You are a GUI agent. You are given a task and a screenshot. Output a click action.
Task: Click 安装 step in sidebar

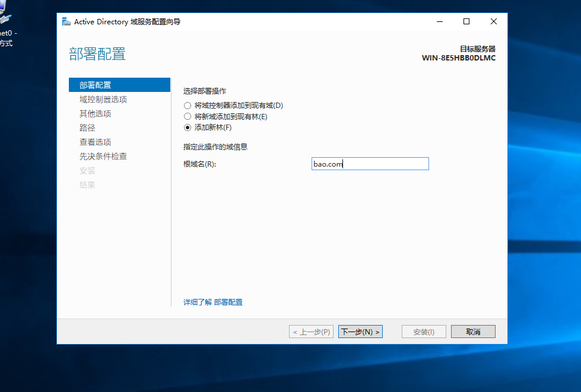(x=87, y=171)
